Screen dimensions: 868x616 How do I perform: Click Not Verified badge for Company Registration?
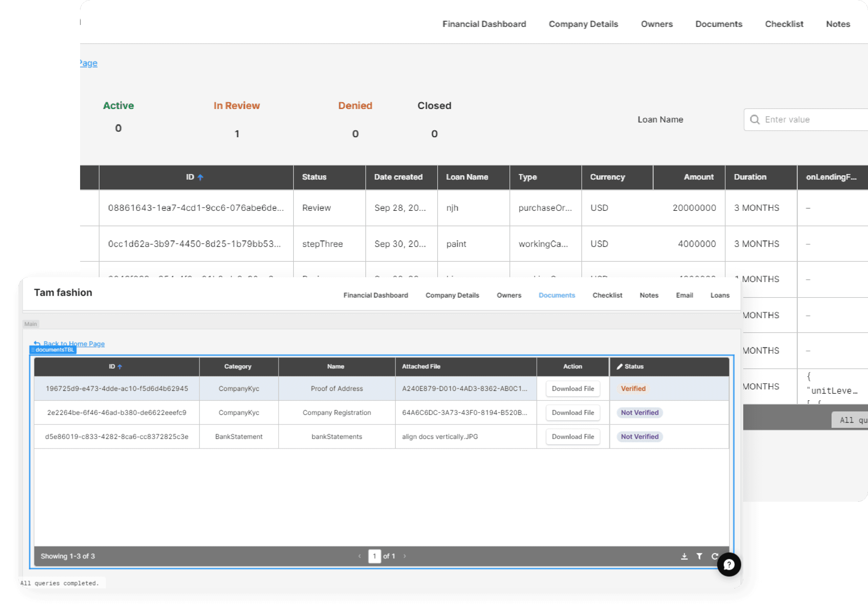[639, 412]
